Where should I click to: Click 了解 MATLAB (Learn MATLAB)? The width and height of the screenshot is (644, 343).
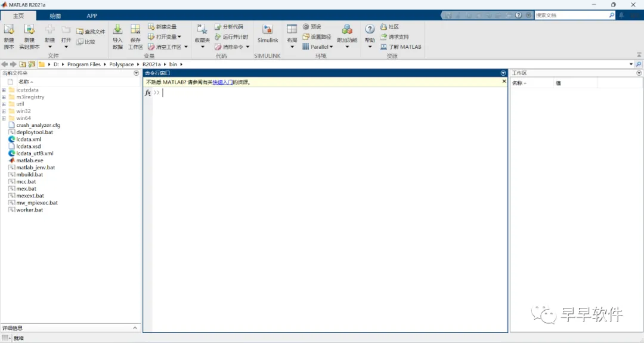pyautogui.click(x=401, y=47)
